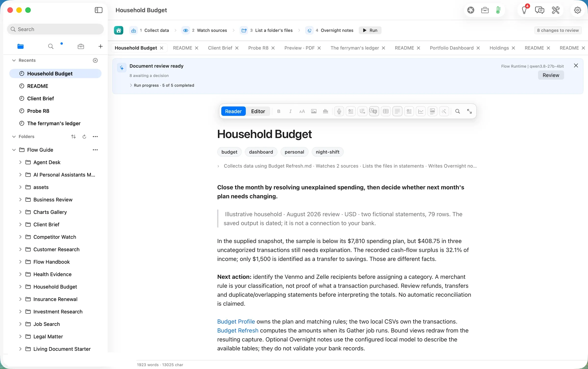
Task: Open the settings gear icon
Action: tap(577, 10)
